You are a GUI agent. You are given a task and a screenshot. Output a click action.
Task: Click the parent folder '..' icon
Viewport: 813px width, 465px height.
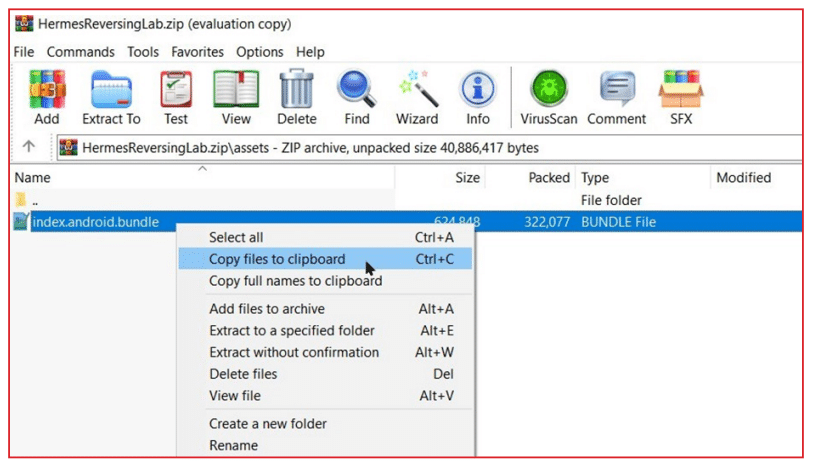coord(21,200)
